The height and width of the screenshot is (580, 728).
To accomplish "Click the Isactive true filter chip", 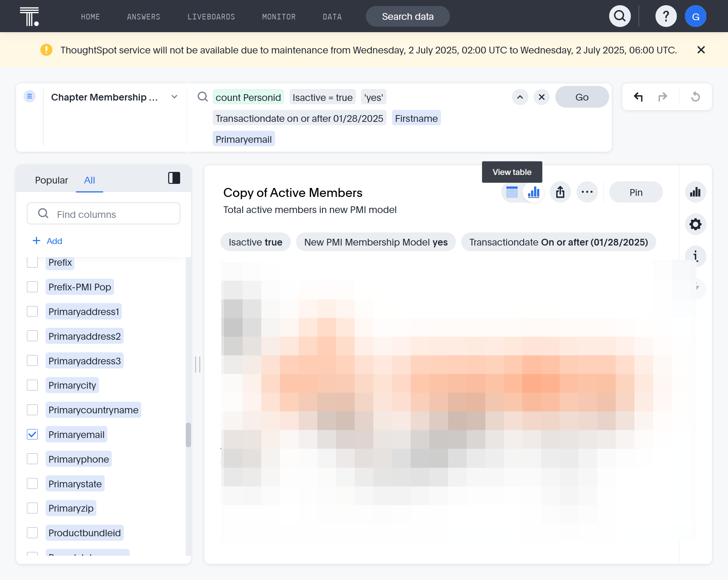I will tap(255, 242).
